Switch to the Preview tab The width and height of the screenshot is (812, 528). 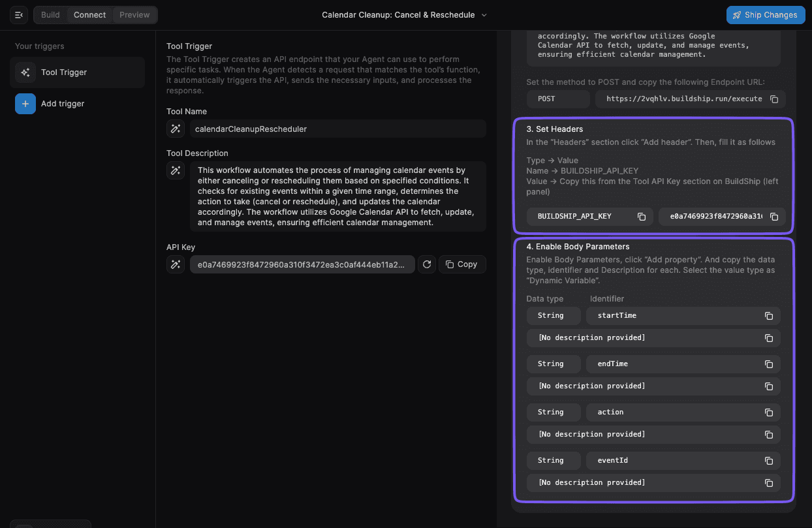pos(134,14)
